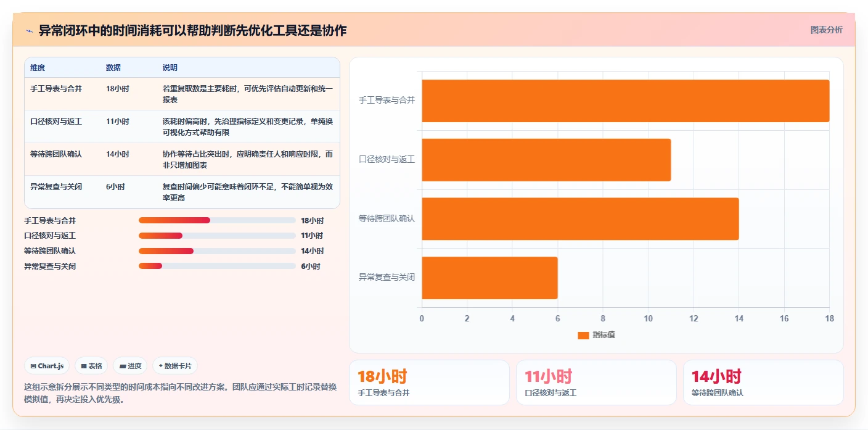Viewport: 868px width, 430px height.
Task: Click the 手工导表与合并 chart bar
Action: [626, 101]
